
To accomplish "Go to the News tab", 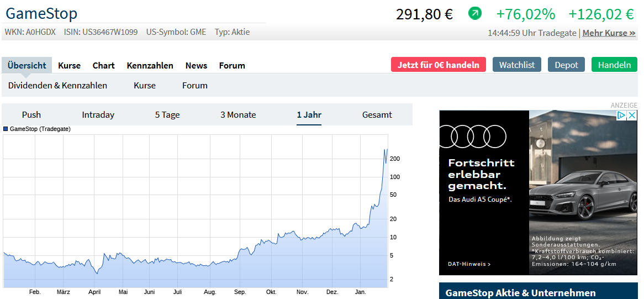I will coord(196,65).
